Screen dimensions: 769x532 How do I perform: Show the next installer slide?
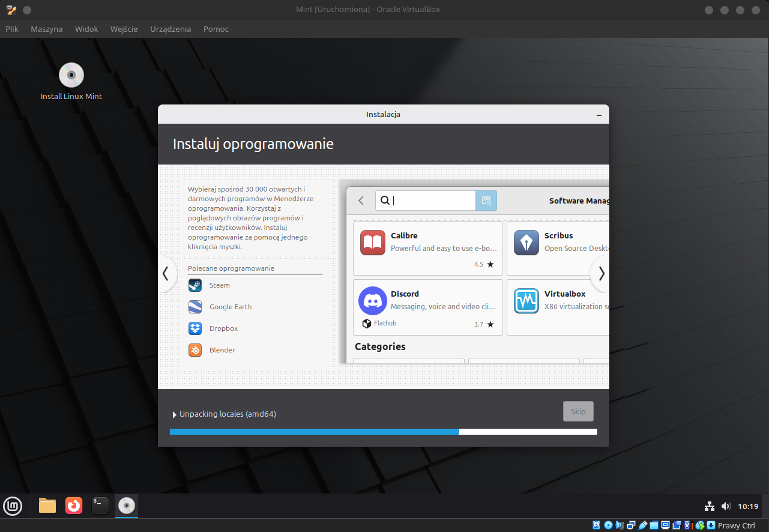pyautogui.click(x=601, y=274)
